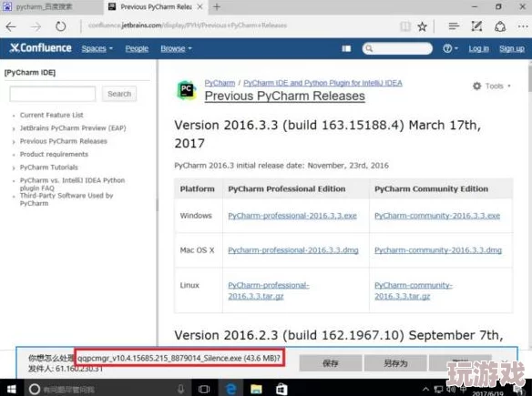Click the PyCharm breadcrumb link
This screenshot has width=532, height=396.
[x=220, y=83]
